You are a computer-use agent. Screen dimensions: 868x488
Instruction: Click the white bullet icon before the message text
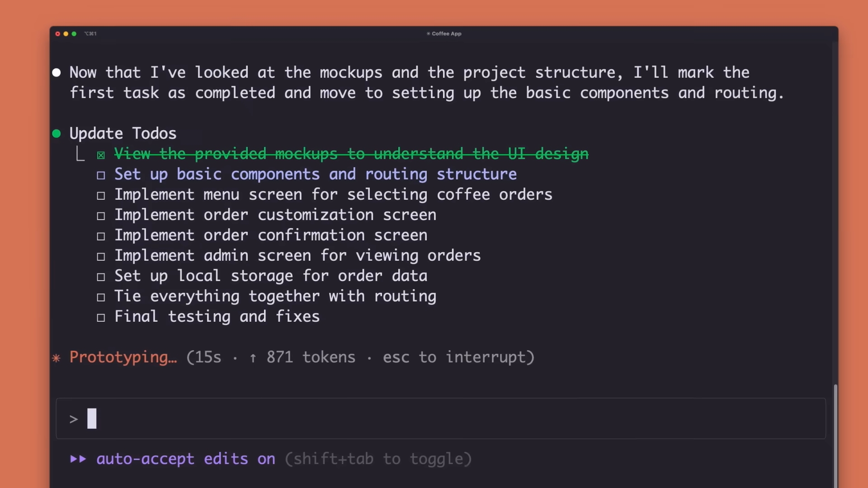coord(56,72)
